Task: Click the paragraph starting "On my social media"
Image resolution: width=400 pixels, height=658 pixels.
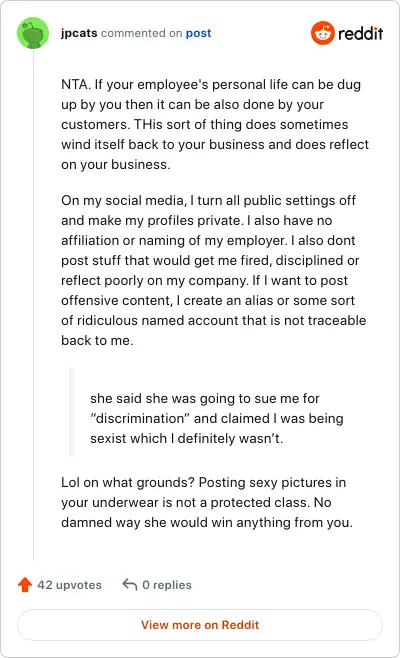Action: 214,270
